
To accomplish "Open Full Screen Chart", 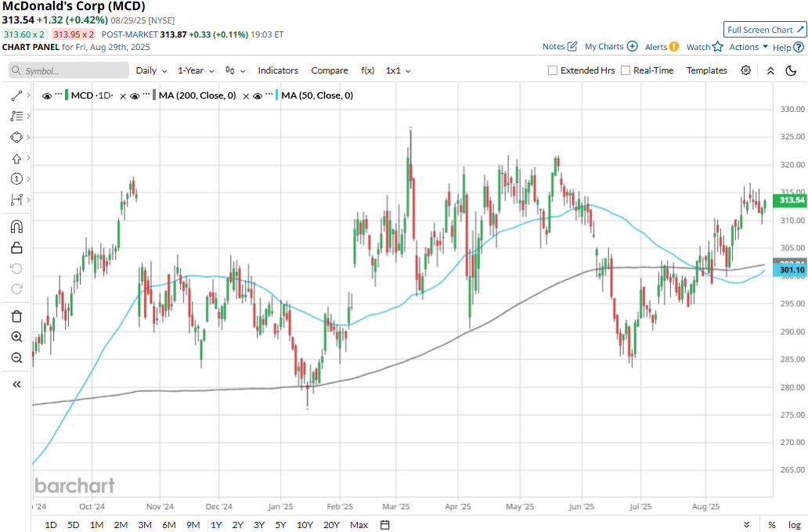I will (x=765, y=30).
